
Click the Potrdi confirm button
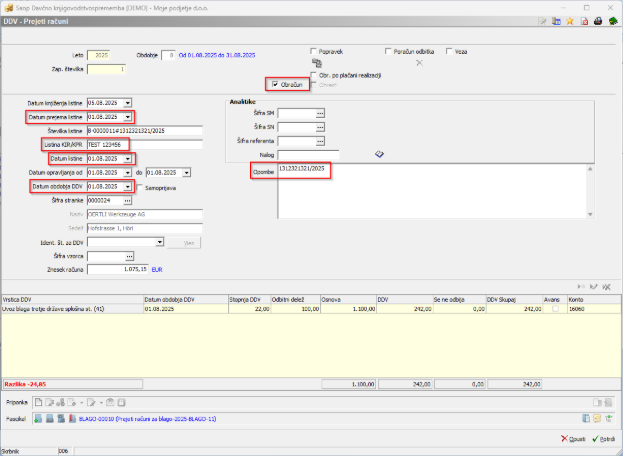click(x=604, y=438)
